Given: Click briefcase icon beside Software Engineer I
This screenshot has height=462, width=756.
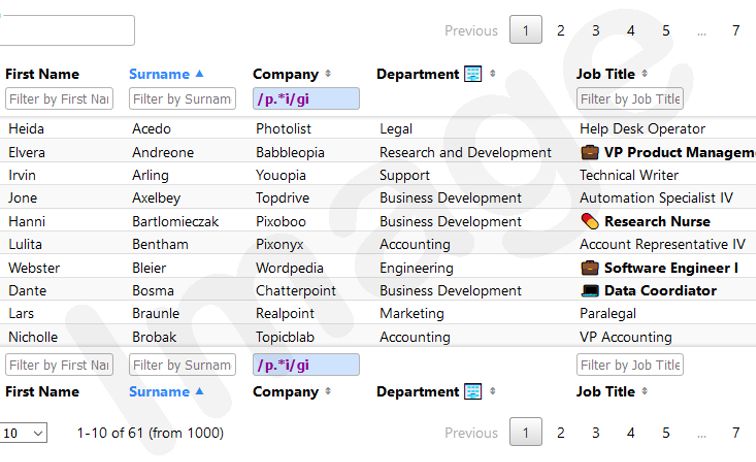Looking at the screenshot, I should (590, 268).
